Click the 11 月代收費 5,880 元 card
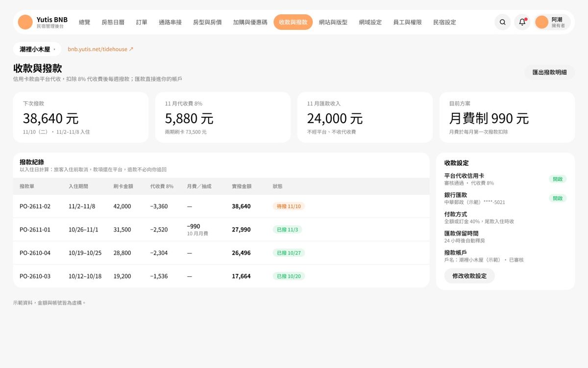This screenshot has height=368, width=588. [x=223, y=117]
